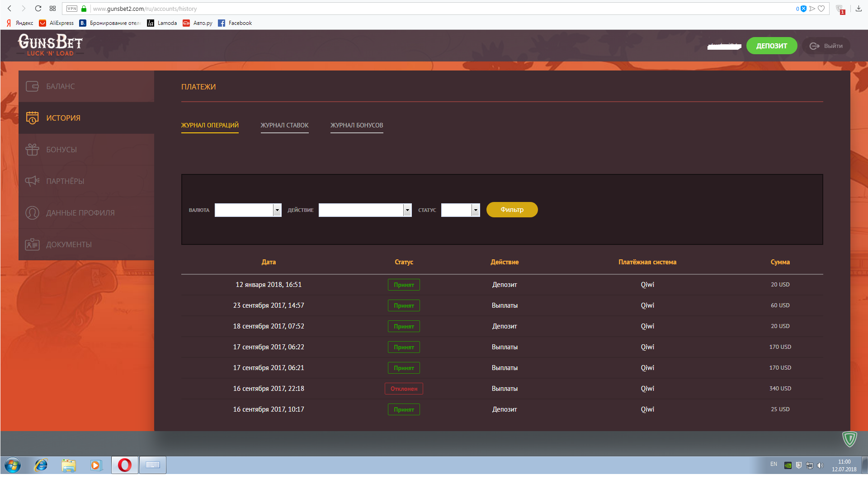Click the green Депозит button
The height and width of the screenshot is (488, 868).
(771, 46)
